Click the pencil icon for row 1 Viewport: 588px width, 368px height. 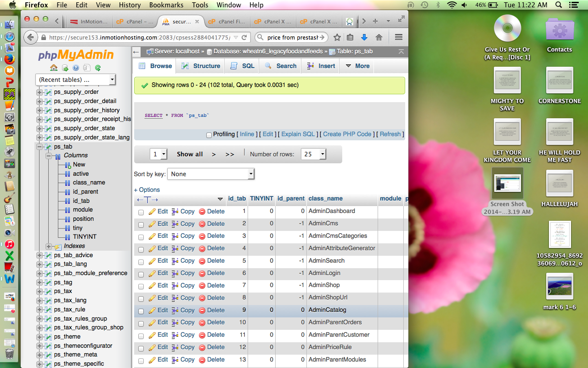pyautogui.click(x=152, y=212)
